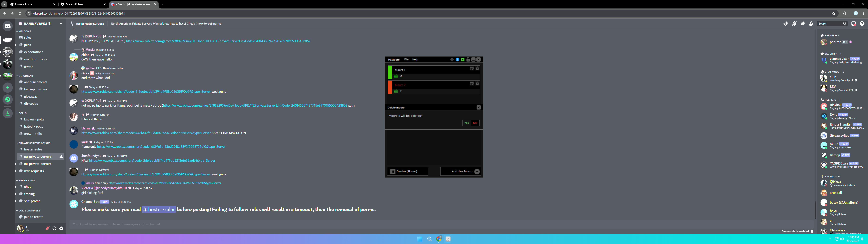This screenshot has height=244, width=868.
Task: Open Discord inbox icon
Action: (x=854, y=24)
